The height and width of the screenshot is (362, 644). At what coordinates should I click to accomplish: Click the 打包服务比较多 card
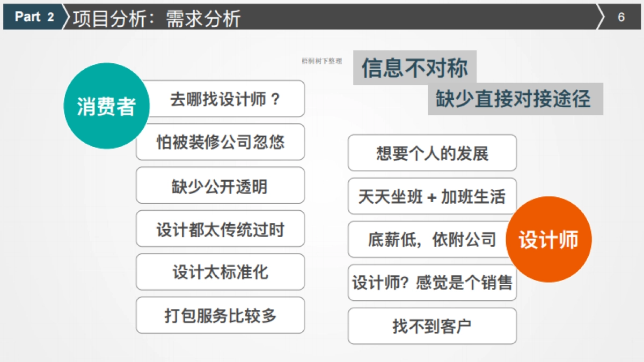pos(220,316)
